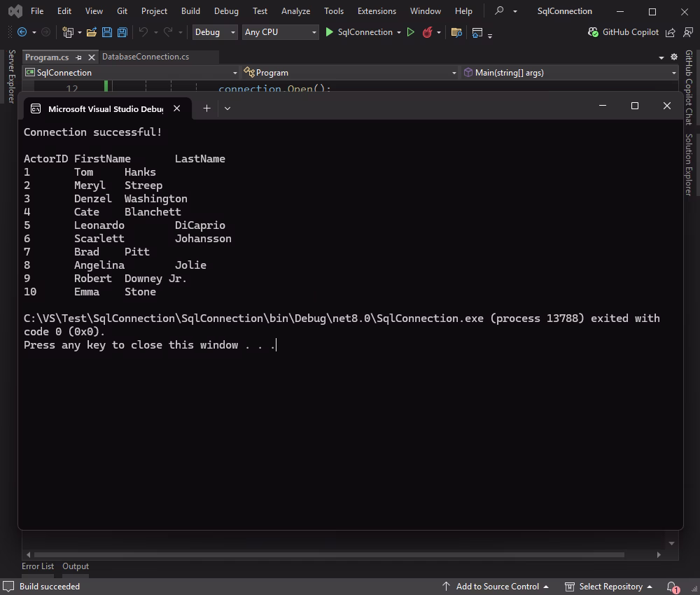Click Start Without Debugging hollow arrow
The image size is (700, 595).
coord(411,32)
